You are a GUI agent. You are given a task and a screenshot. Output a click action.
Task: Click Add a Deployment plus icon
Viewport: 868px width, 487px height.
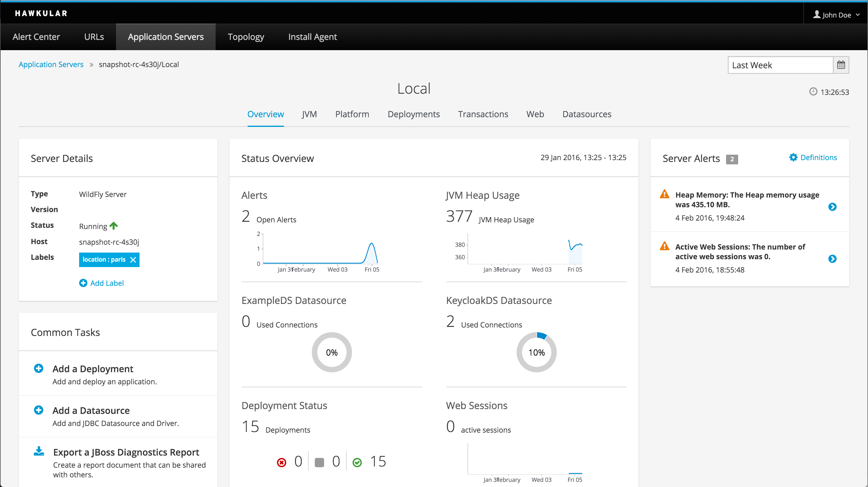click(x=39, y=368)
